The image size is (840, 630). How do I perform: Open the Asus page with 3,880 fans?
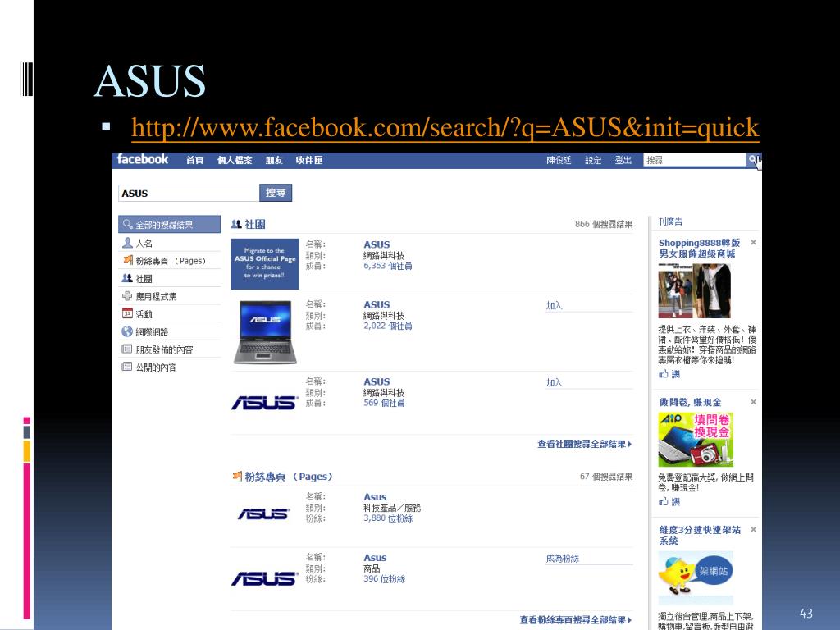[x=375, y=497]
